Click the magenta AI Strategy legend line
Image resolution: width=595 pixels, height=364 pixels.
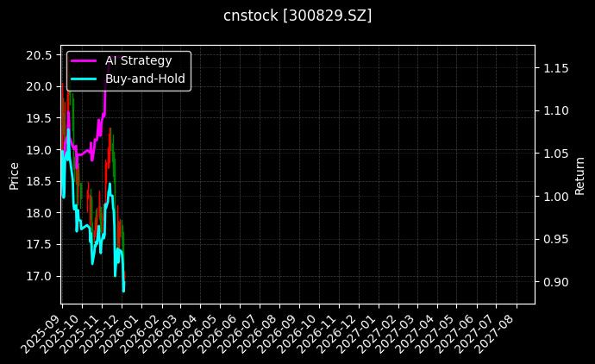point(84,60)
